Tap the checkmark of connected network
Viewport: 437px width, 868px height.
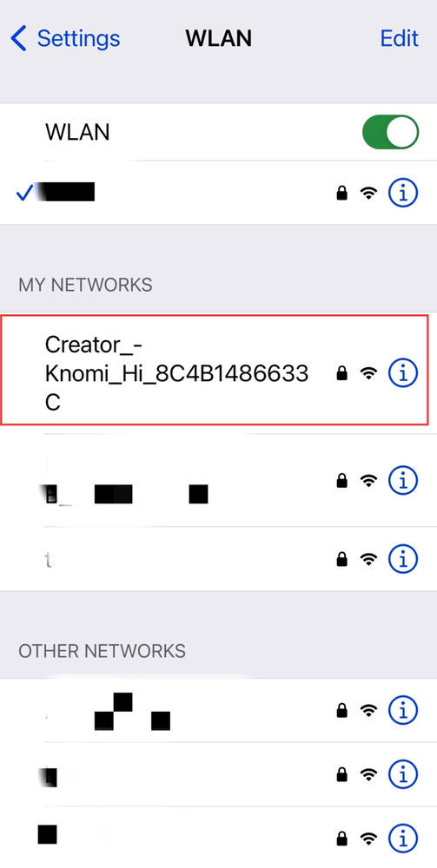click(x=24, y=193)
